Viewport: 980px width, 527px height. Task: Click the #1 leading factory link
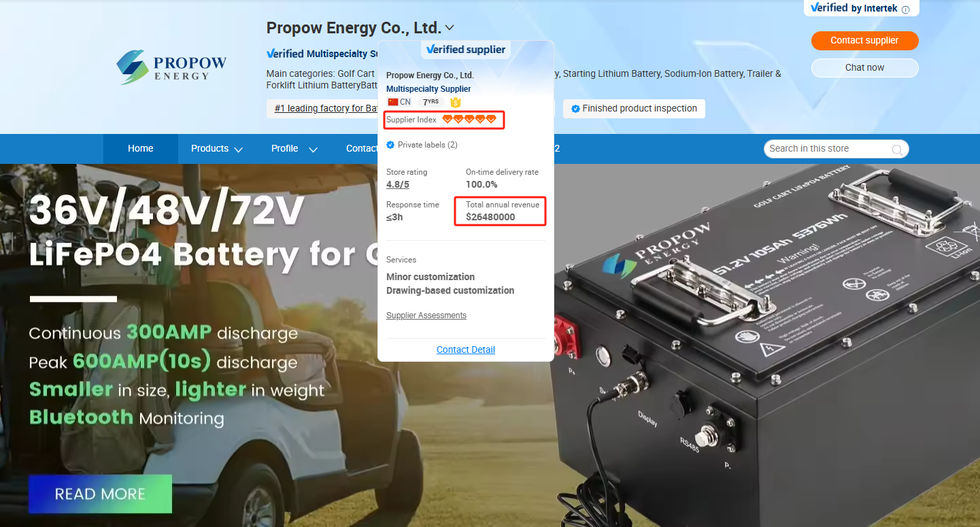point(326,108)
